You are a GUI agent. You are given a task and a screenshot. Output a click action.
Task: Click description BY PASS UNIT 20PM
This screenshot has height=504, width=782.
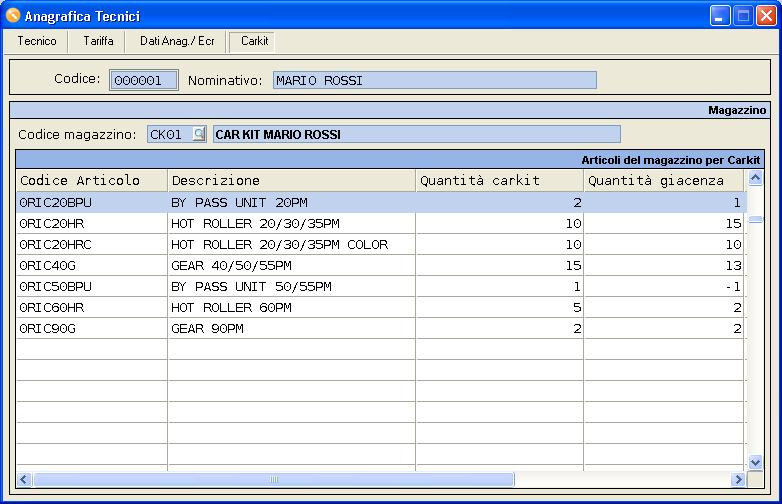click(239, 202)
